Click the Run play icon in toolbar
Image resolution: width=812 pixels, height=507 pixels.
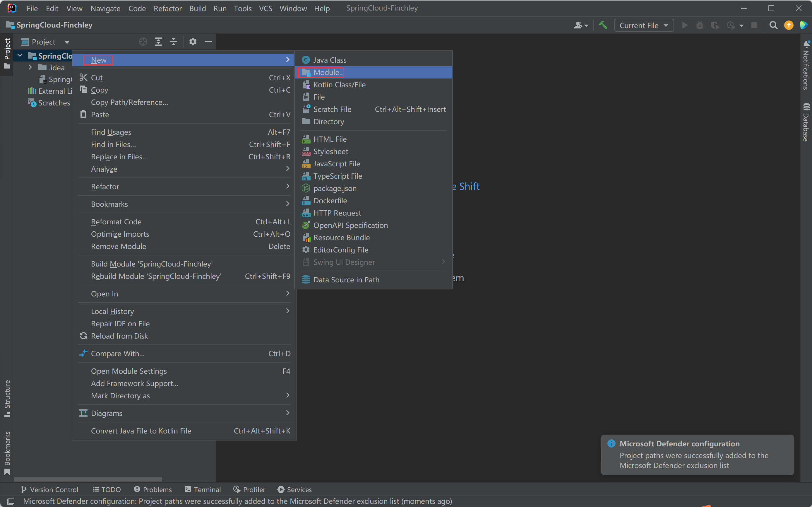685,25
